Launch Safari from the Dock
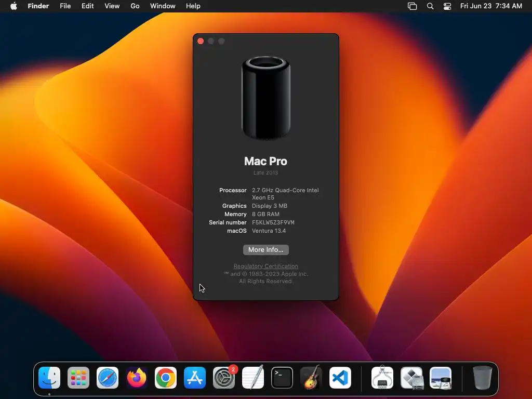This screenshot has height=399, width=532. pyautogui.click(x=108, y=378)
